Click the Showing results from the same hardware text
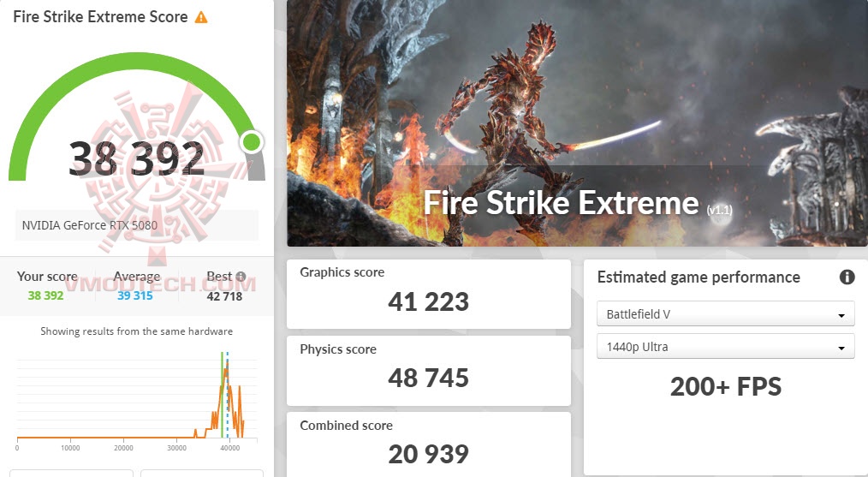The image size is (868, 477). coord(137,331)
